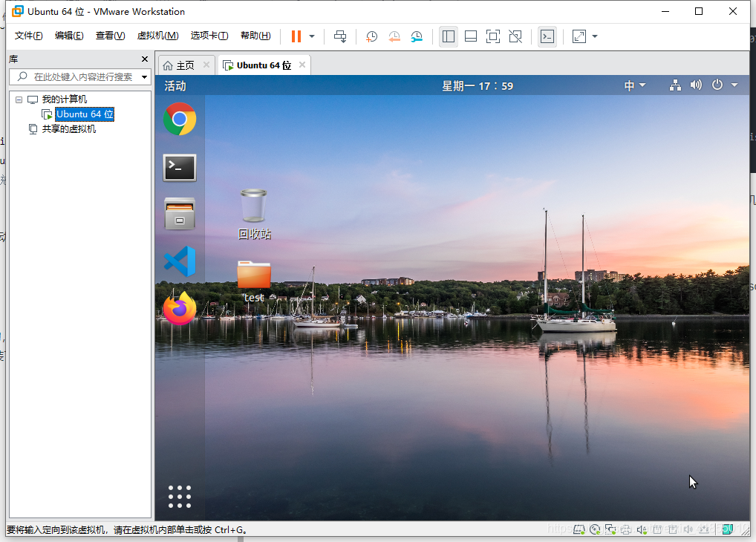
Task: Select the Ubuntu 64 位 tab
Action: pyautogui.click(x=264, y=65)
